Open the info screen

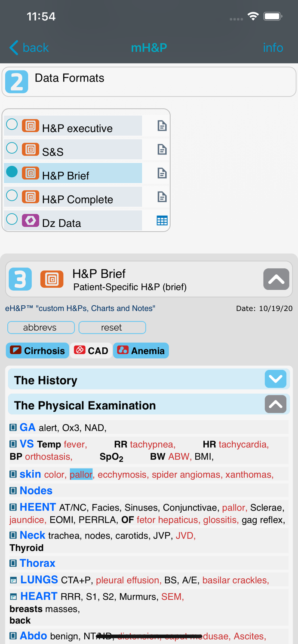coord(273,48)
